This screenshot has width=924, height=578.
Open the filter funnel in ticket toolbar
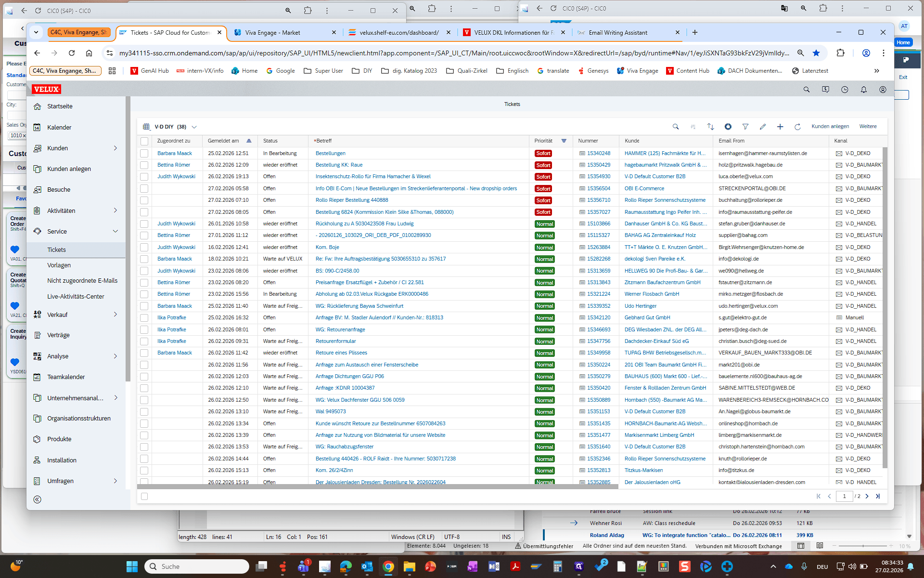745,127
